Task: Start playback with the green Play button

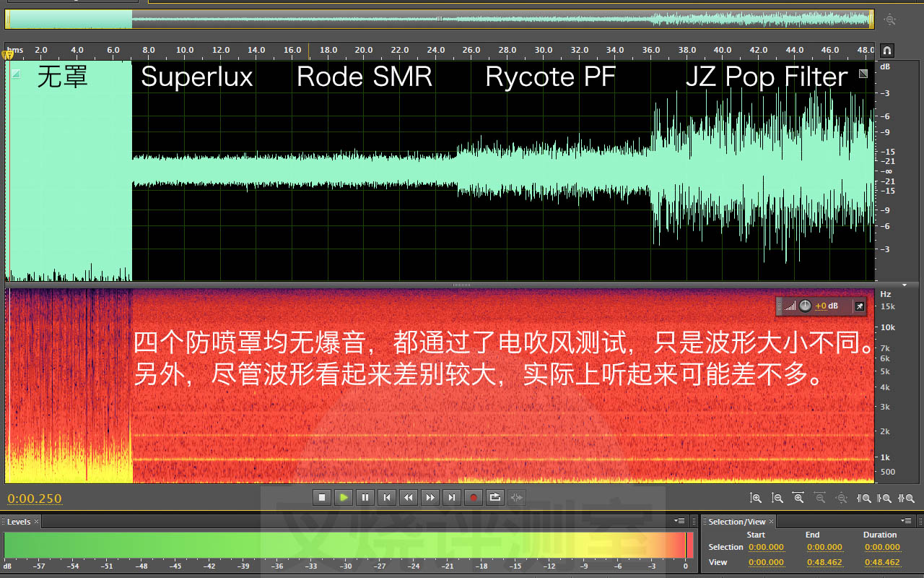Action: point(344,497)
